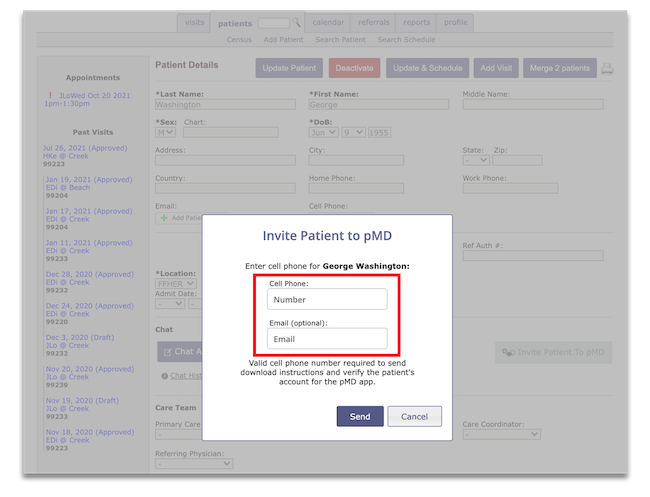The height and width of the screenshot is (497, 650).
Task: Click the First Name field showing George
Action: pyautogui.click(x=378, y=104)
